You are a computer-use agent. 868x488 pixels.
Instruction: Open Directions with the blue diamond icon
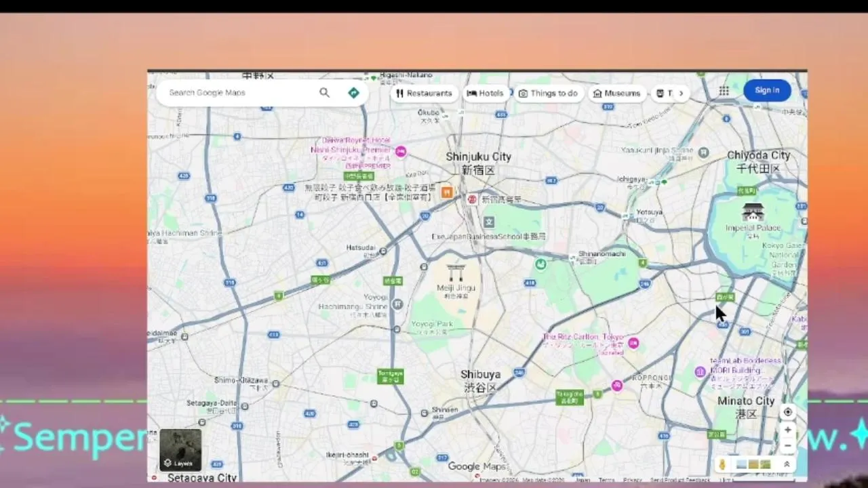click(x=353, y=93)
